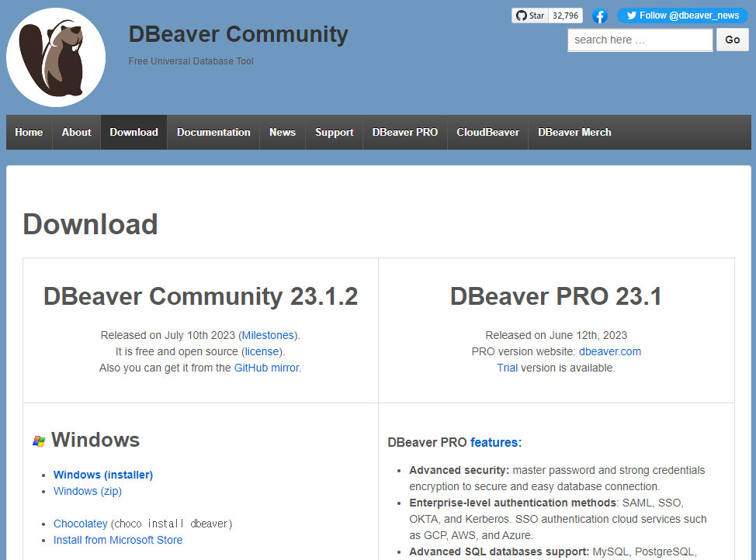Open the Trial version link
This screenshot has height=560, width=756.
click(x=507, y=368)
